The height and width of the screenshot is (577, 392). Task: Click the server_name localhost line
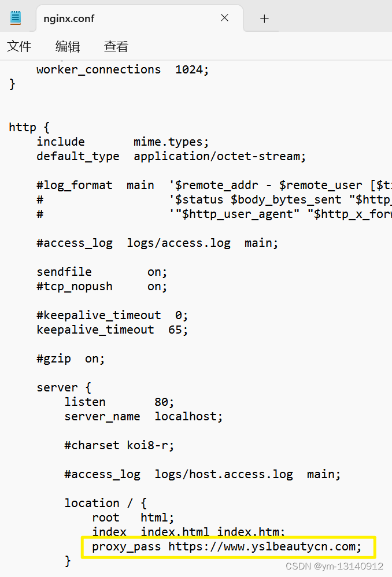point(143,416)
